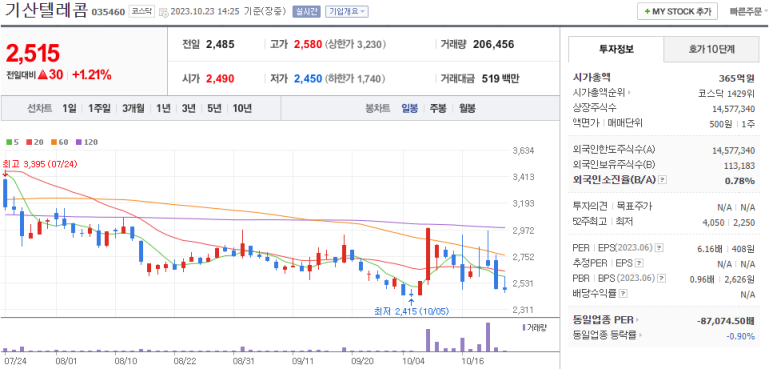Viewport: 773px width, 369px height.
Task: Click the 코스닥 1429위 ranking text
Action: 727,93
